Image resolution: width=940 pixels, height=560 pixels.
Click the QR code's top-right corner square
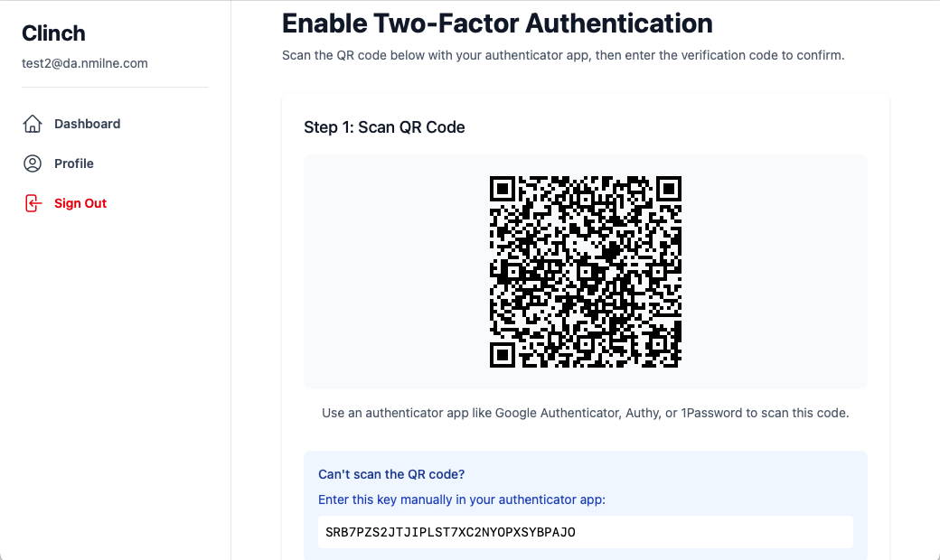coord(669,189)
